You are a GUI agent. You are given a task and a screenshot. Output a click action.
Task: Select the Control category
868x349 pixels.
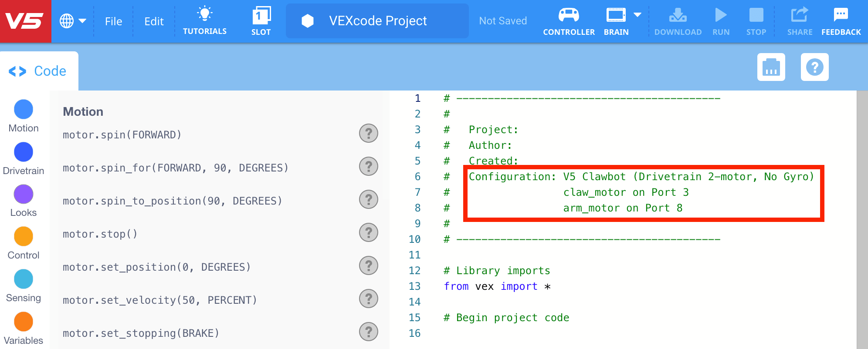pos(24,244)
